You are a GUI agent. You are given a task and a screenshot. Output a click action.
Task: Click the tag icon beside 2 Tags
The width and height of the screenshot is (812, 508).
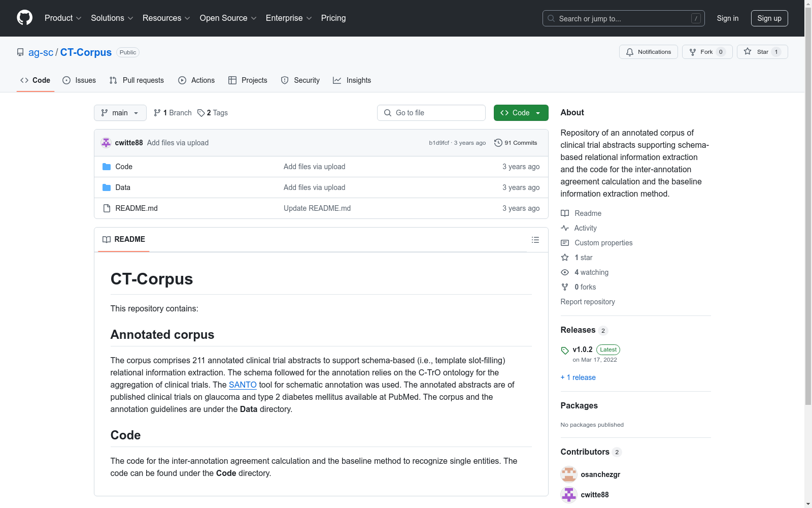tap(201, 113)
